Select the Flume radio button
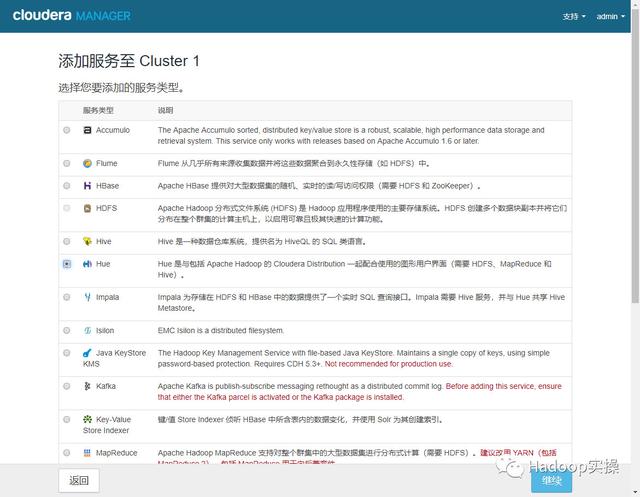 click(x=67, y=164)
